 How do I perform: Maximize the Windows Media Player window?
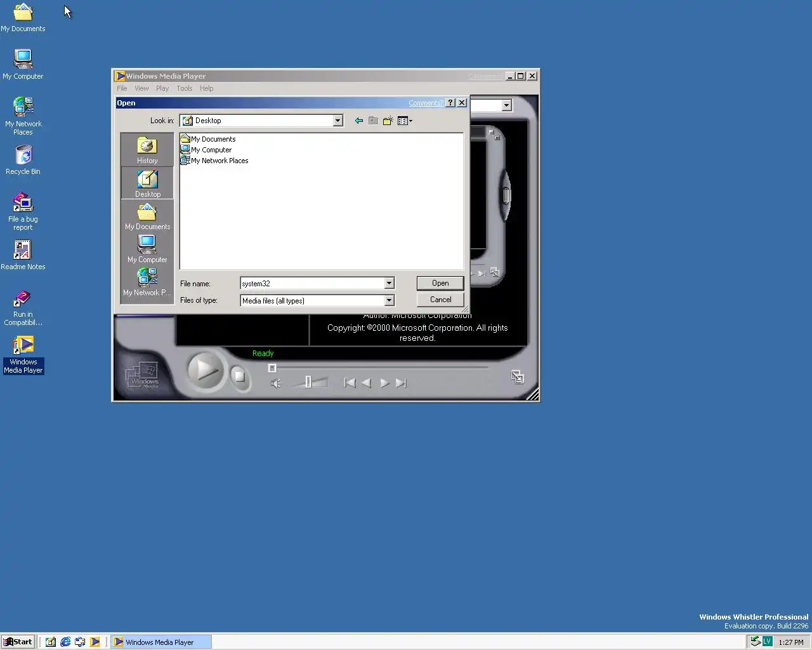(521, 76)
